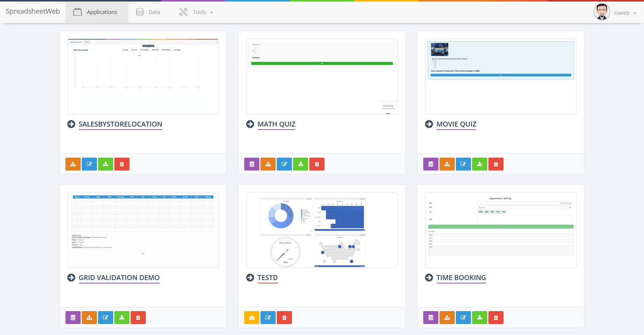Download the MOVIE QUIZ application
This screenshot has width=644, height=335.
click(480, 164)
